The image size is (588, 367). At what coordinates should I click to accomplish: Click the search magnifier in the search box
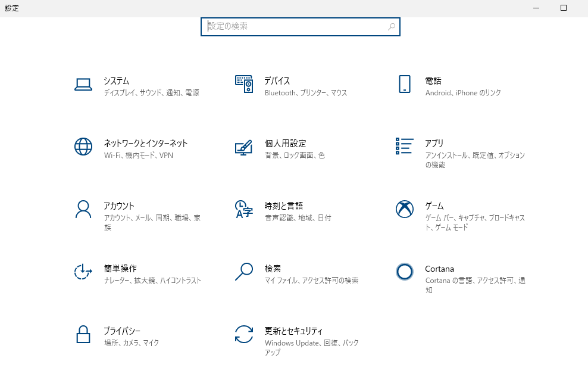pyautogui.click(x=391, y=27)
